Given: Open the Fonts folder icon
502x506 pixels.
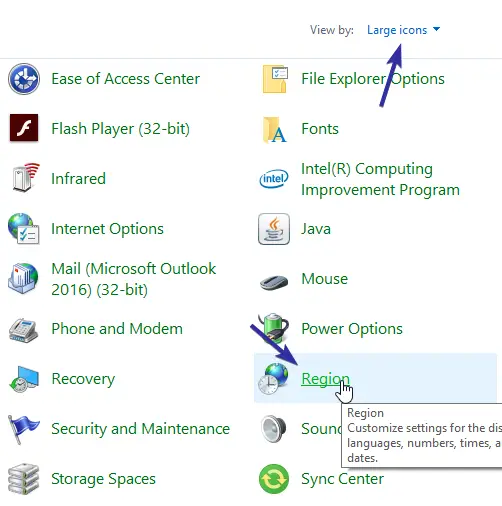Looking at the screenshot, I should [x=274, y=129].
